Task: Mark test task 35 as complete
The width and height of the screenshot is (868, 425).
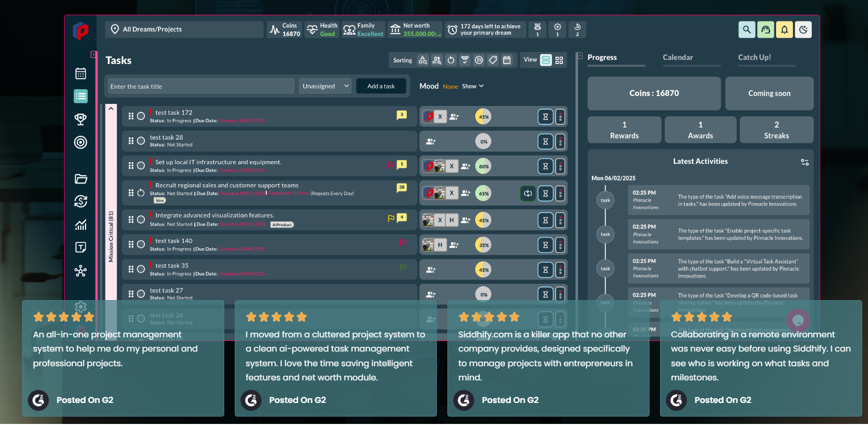Action: coord(141,269)
